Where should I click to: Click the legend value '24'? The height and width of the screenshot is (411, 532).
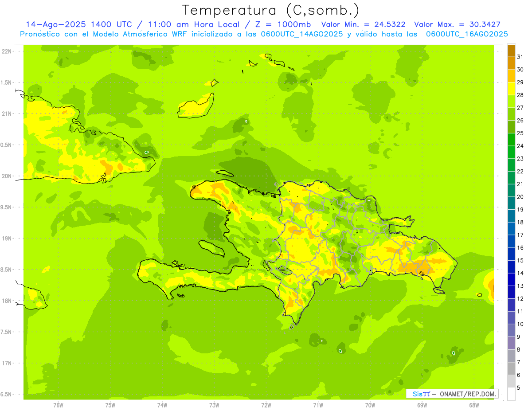coord(520,146)
